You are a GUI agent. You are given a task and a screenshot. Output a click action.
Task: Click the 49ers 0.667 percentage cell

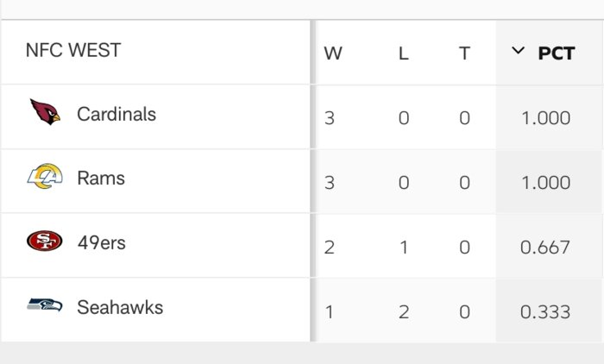(545, 248)
